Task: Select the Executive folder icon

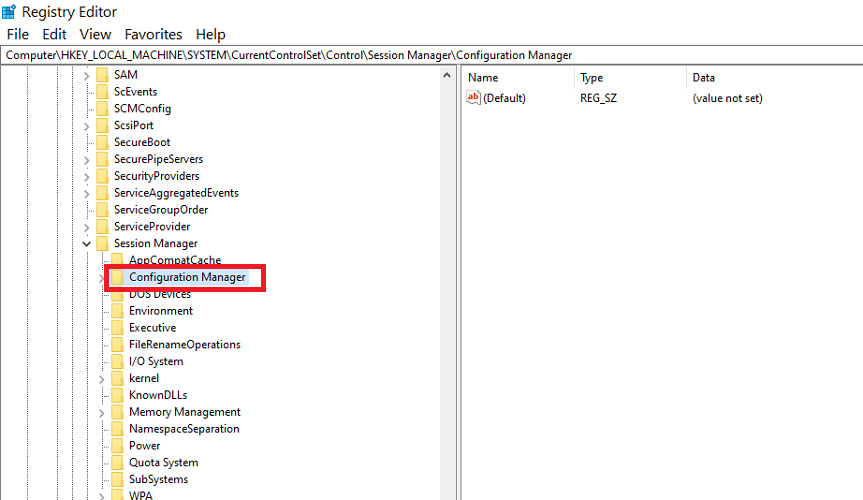Action: pyautogui.click(x=117, y=328)
